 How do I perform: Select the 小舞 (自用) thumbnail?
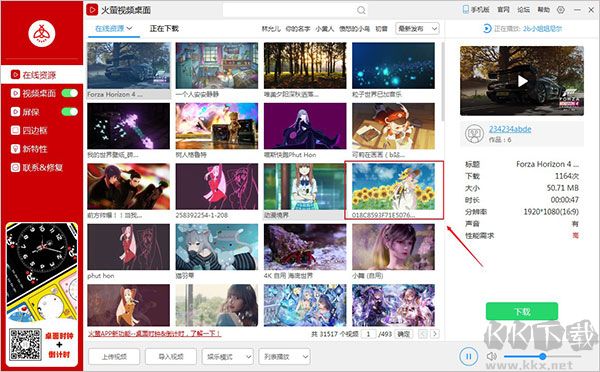pos(393,247)
